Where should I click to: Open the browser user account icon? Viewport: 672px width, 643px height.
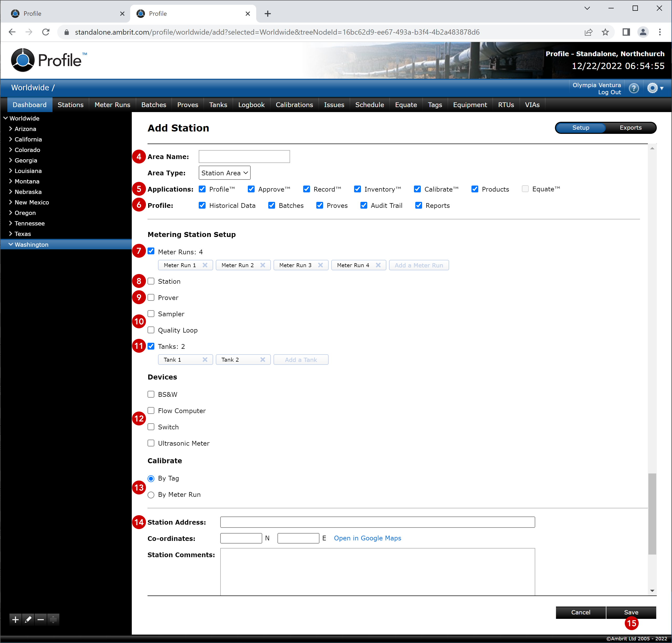(643, 32)
